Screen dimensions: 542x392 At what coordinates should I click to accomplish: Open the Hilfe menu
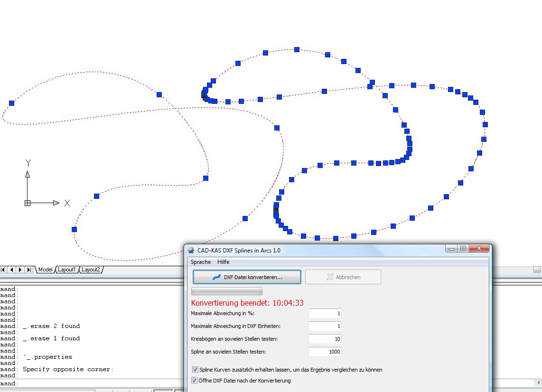coord(223,262)
